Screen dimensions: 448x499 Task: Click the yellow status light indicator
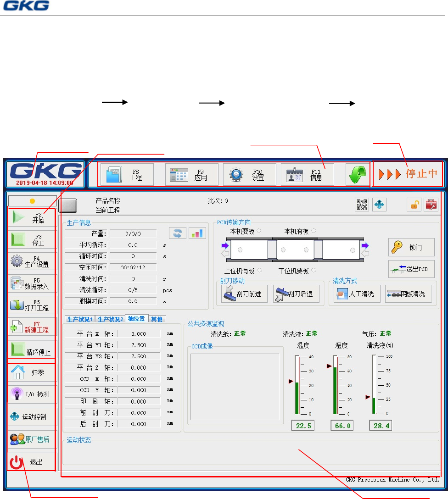click(x=32, y=201)
